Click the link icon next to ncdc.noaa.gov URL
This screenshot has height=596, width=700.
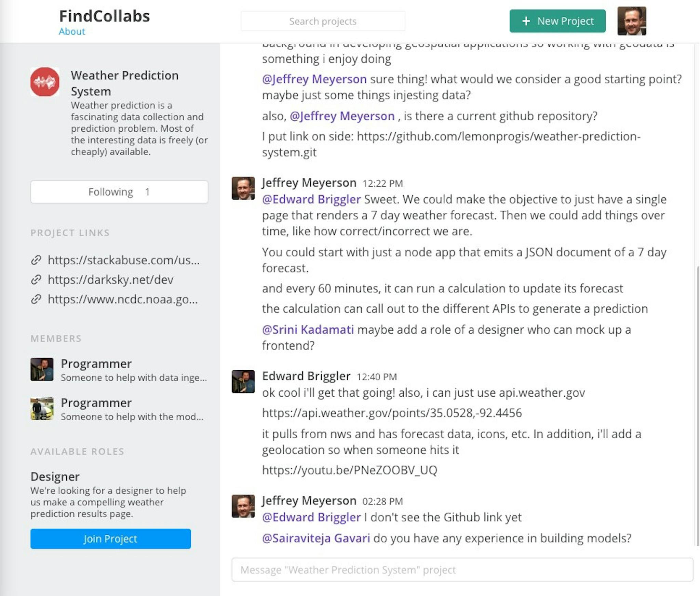tap(36, 299)
